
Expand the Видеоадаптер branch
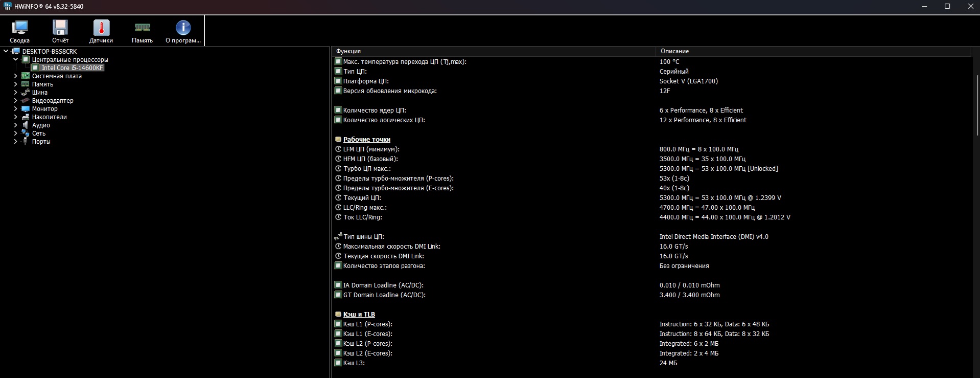(16, 100)
